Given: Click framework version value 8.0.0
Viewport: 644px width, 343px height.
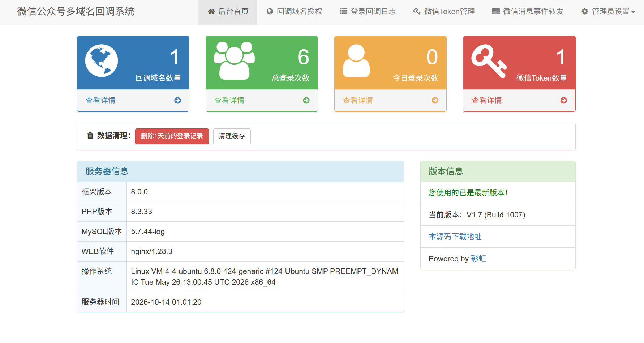Looking at the screenshot, I should 139,192.
